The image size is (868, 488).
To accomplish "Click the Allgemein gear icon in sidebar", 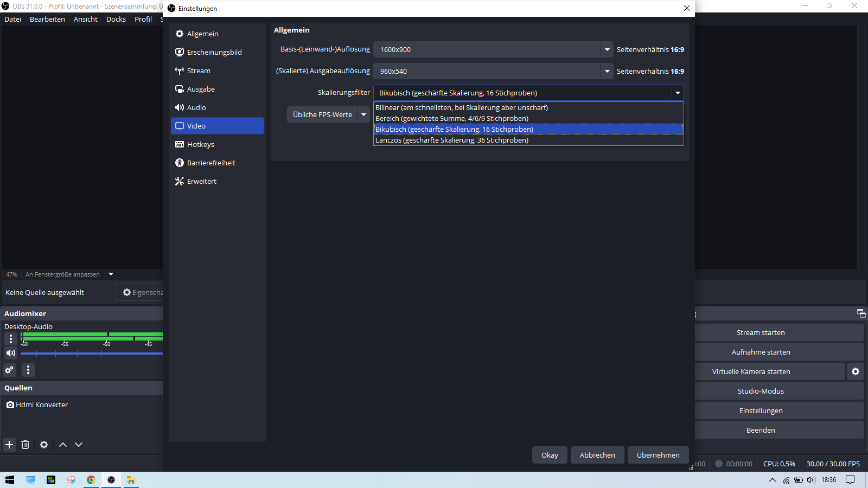I will [x=180, y=34].
